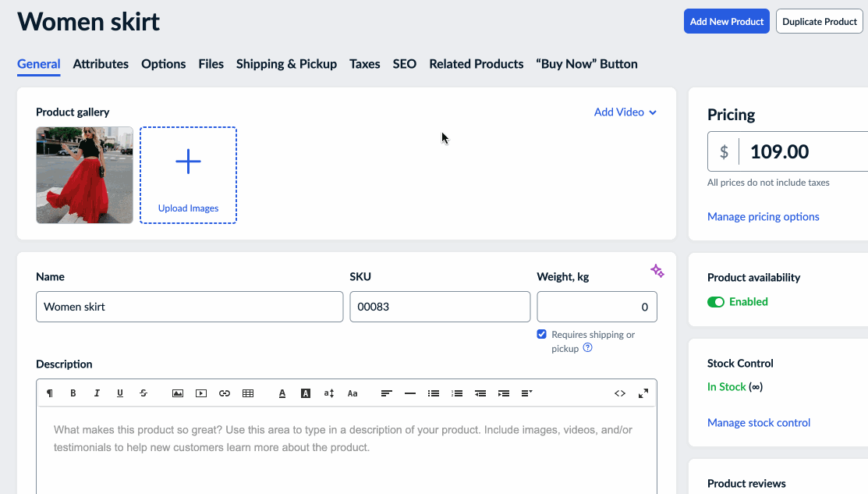Insert hyperlink using the link icon
The width and height of the screenshot is (868, 494).
[x=225, y=393]
